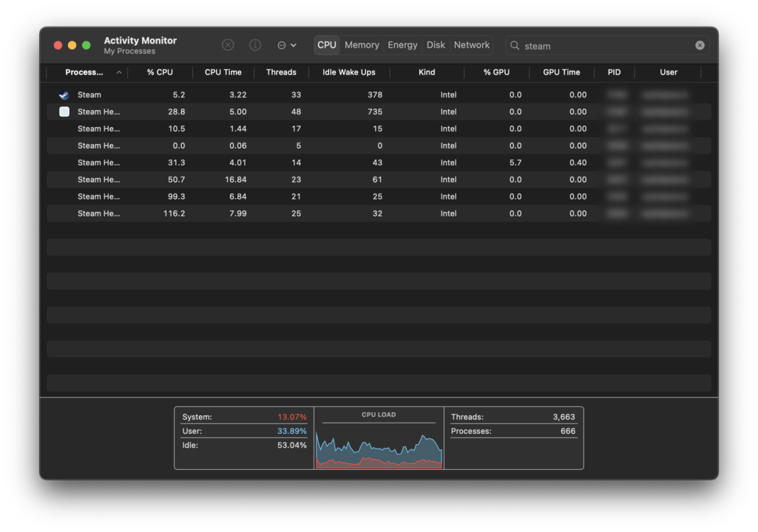Viewport: 758px width, 532px height.
Task: Sort by Idle Wake Ups column
Action: (348, 72)
